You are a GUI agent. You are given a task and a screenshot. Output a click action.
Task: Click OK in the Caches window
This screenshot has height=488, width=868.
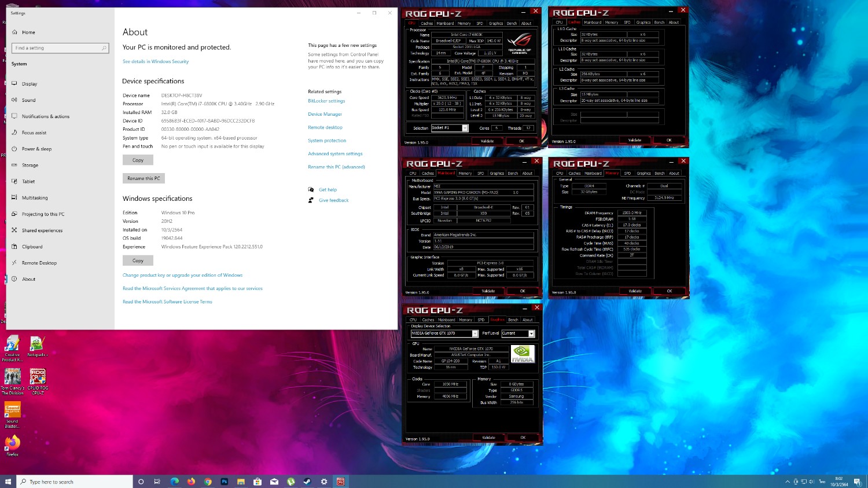pyautogui.click(x=669, y=140)
